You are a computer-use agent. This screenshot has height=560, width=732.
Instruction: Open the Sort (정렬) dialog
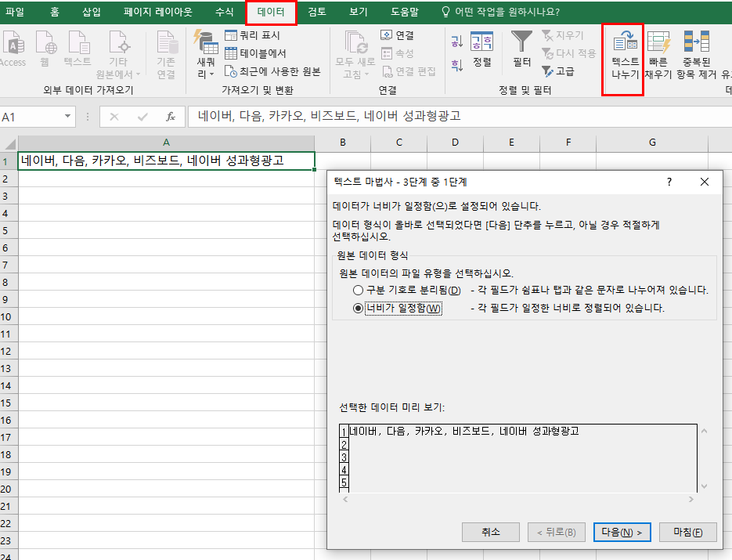click(x=482, y=49)
